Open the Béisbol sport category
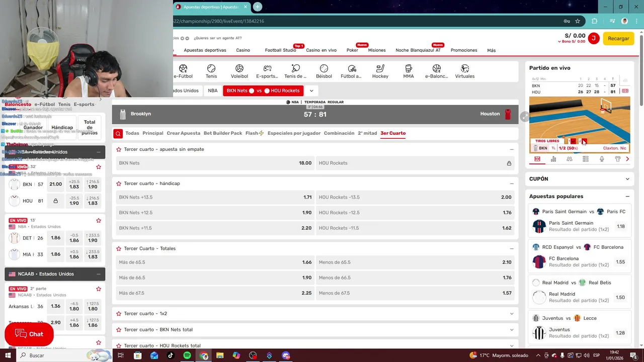 (324, 71)
